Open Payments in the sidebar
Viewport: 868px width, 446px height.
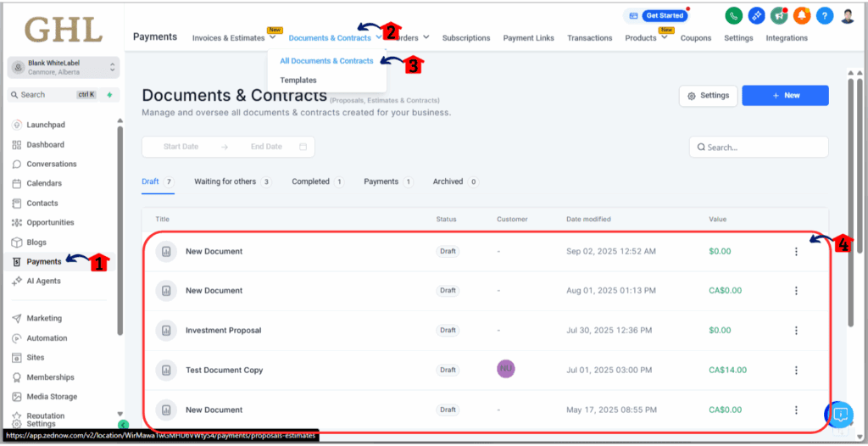click(44, 261)
